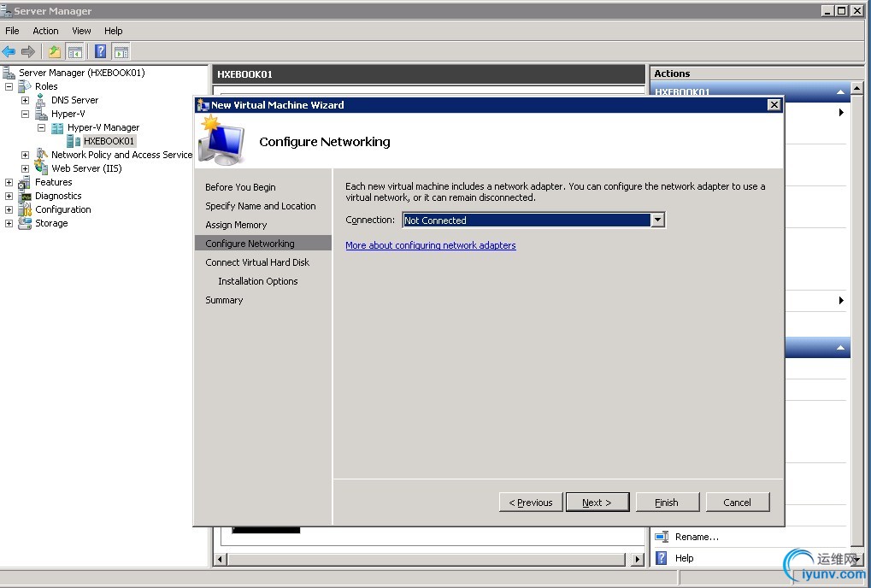The height and width of the screenshot is (588, 871).
Task: Click the Storage icon in tree
Action: point(25,223)
